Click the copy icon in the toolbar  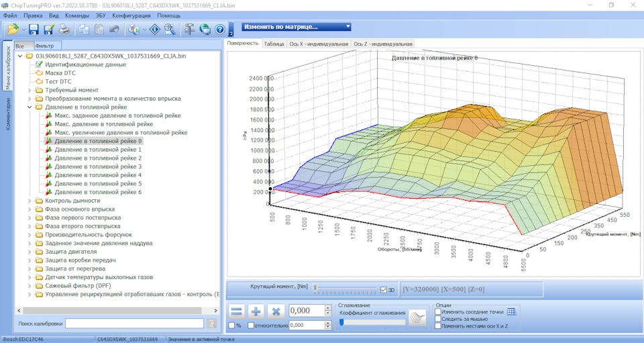(x=85, y=29)
